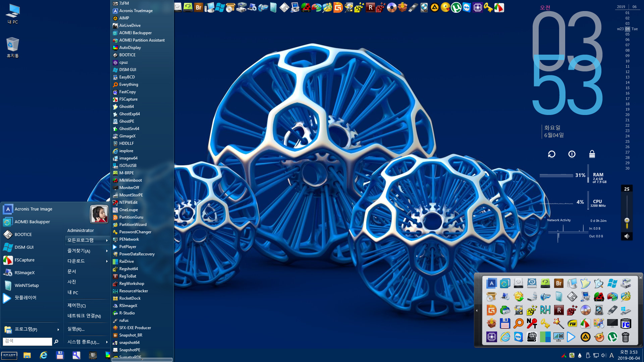The height and width of the screenshot is (362, 644).
Task: Mute sound with the volume widget speaker button
Action: click(x=627, y=236)
